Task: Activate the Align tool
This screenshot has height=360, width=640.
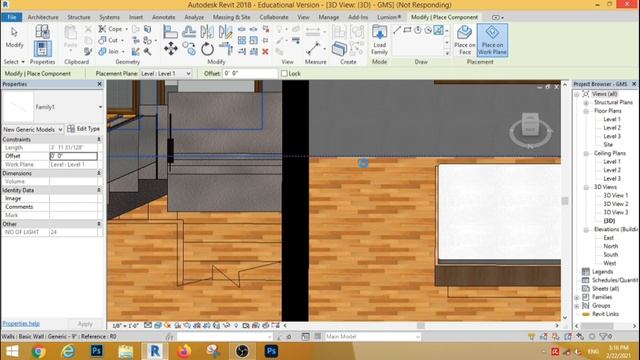Action: pyautogui.click(x=171, y=31)
